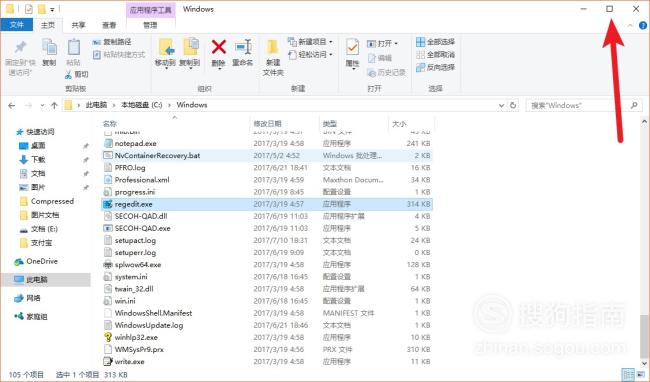The height and width of the screenshot is (382, 650).
Task: Switch to the 管理 (Manage) tab
Action: (150, 25)
